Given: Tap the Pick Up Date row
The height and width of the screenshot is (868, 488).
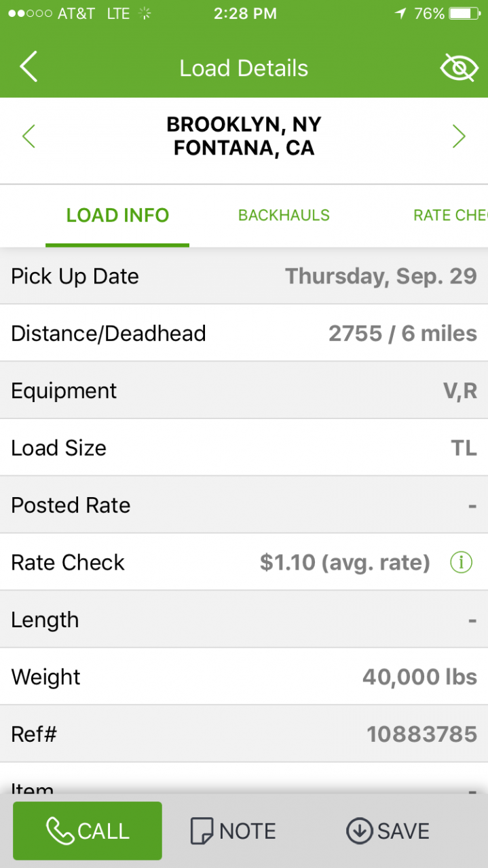Looking at the screenshot, I should click(244, 276).
